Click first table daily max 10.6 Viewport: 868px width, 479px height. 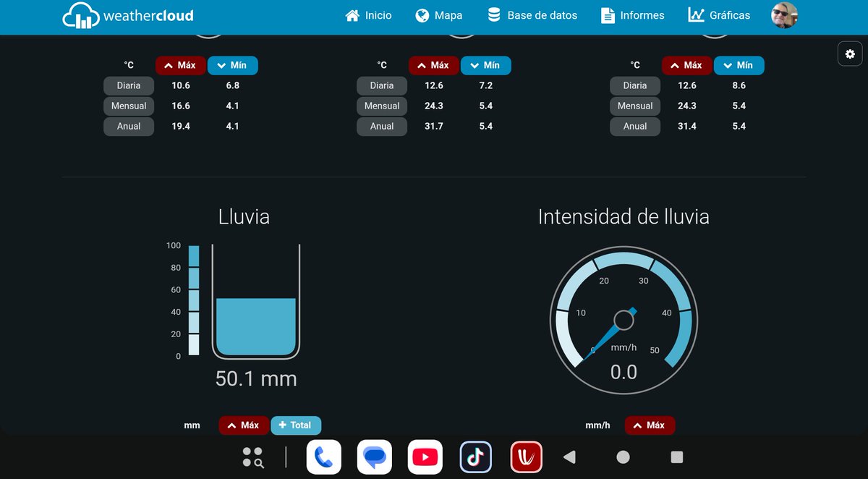pyautogui.click(x=181, y=85)
